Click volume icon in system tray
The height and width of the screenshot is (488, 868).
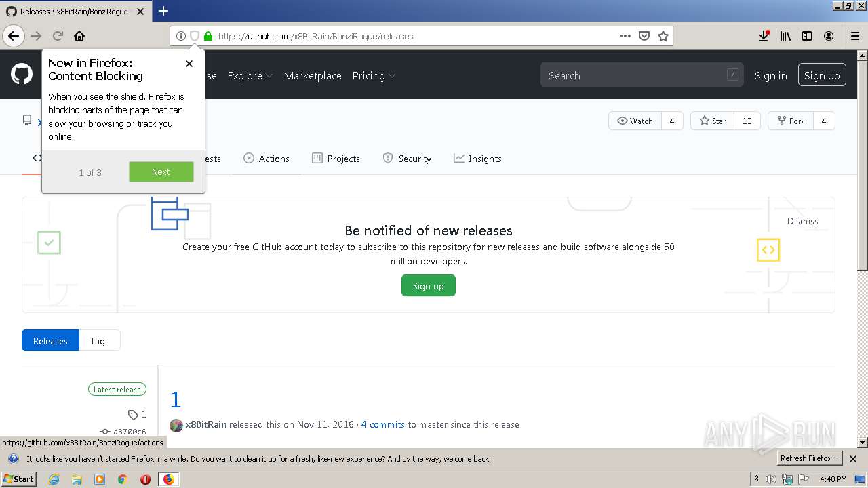tap(771, 479)
